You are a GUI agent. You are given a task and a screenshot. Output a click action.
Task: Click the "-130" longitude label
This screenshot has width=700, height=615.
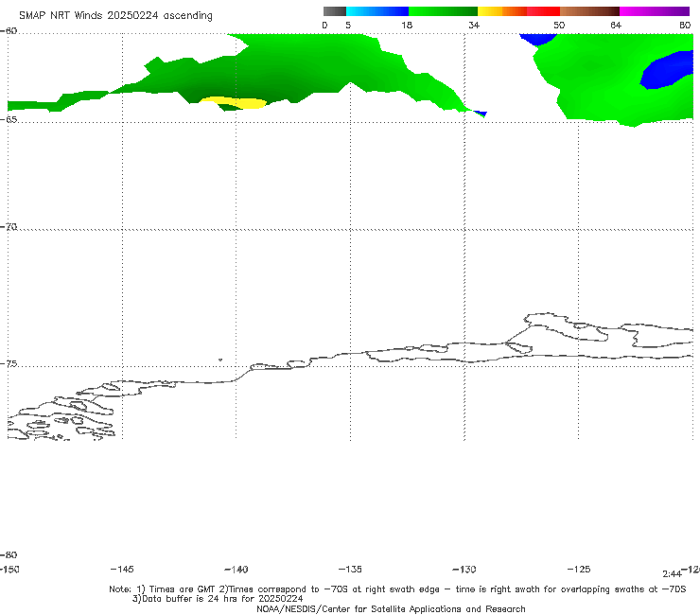(x=464, y=570)
